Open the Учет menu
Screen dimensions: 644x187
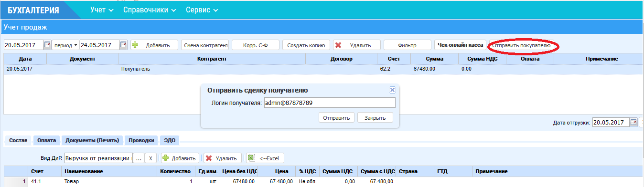pyautogui.click(x=102, y=10)
